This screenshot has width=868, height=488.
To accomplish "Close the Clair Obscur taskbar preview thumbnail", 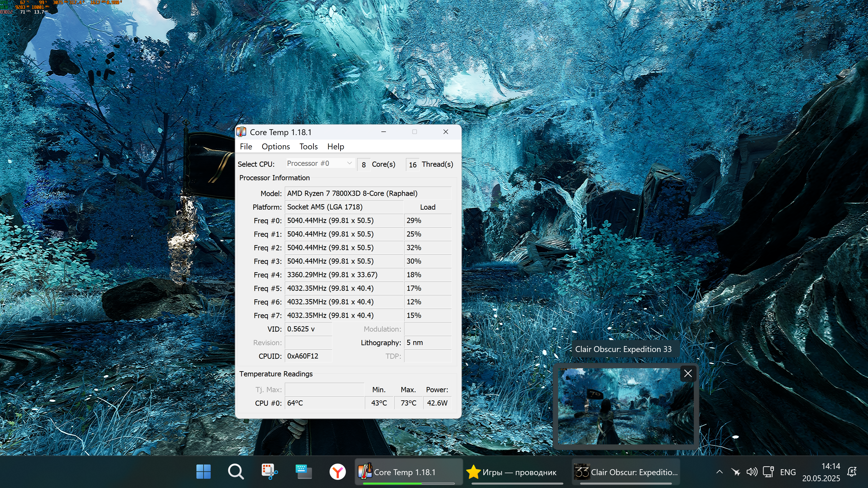I will tap(688, 373).
